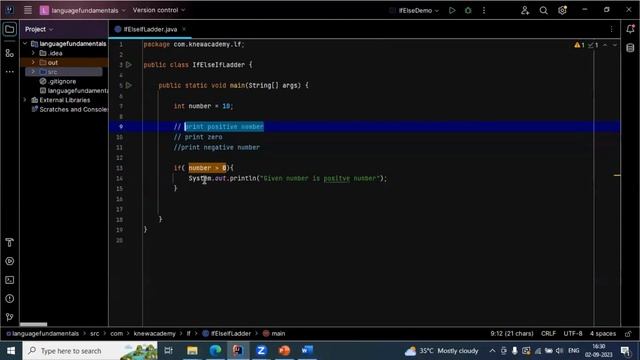Open Version control dropdown
The width and height of the screenshot is (640, 360).
[159, 10]
